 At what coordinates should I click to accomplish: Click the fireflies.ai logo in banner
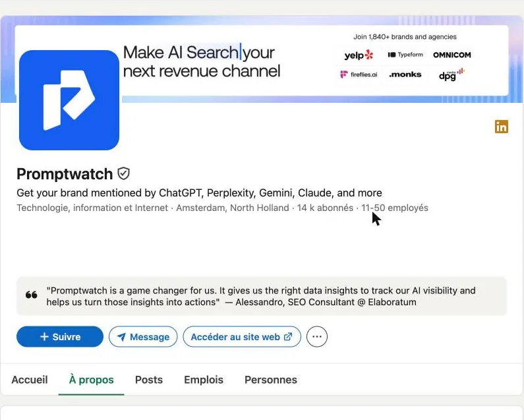(359, 75)
